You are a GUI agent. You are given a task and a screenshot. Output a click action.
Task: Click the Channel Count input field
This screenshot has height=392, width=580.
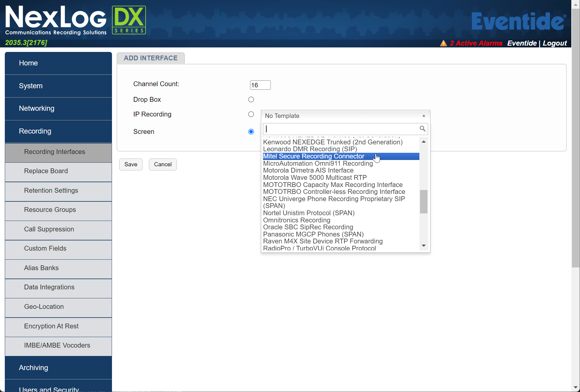260,85
